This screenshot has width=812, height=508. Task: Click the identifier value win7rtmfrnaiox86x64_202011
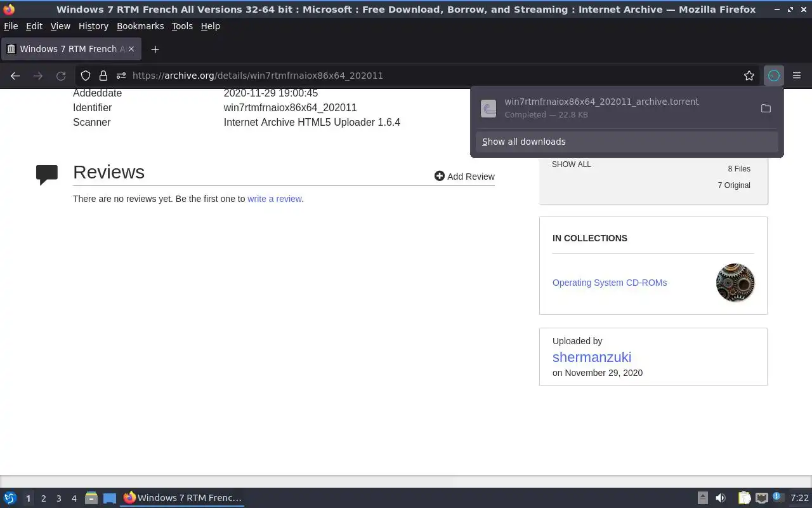(290, 108)
